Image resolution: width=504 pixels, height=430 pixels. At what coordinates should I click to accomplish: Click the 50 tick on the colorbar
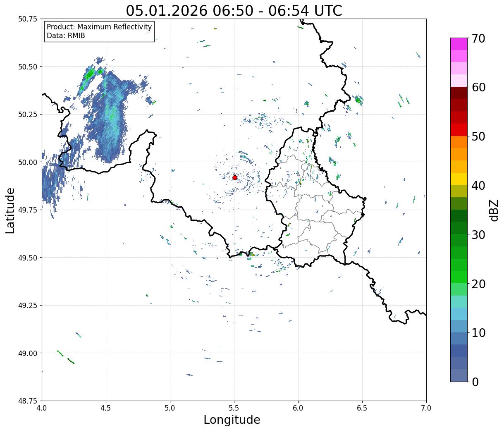478,136
